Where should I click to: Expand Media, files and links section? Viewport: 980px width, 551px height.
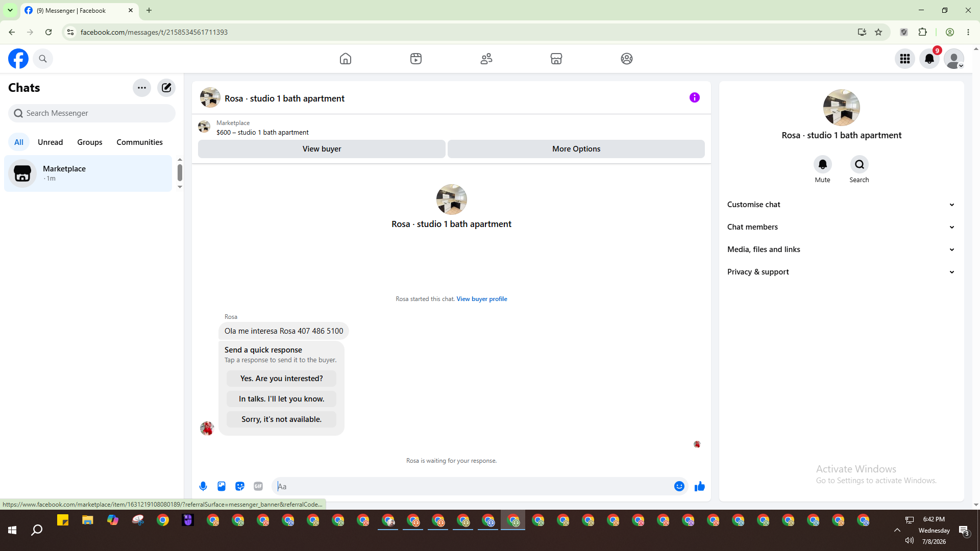pyautogui.click(x=842, y=249)
